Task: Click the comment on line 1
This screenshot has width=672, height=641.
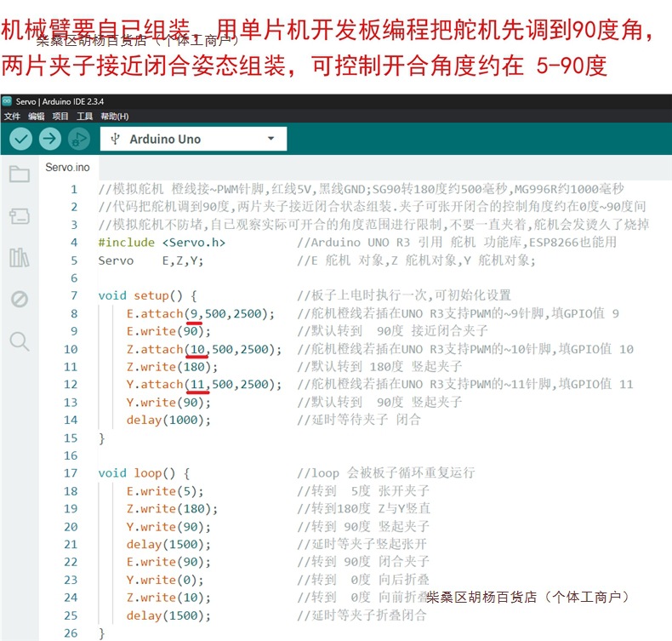Action: [361, 189]
